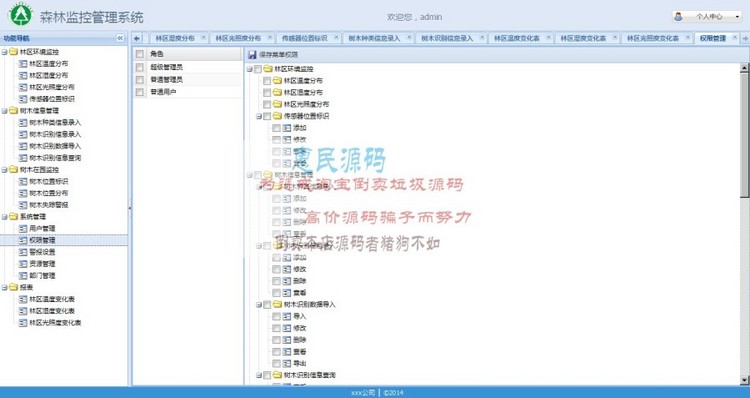The height and width of the screenshot is (398, 750).
Task: Click the splitter collapse handle beside navigation
Action: (130, 209)
